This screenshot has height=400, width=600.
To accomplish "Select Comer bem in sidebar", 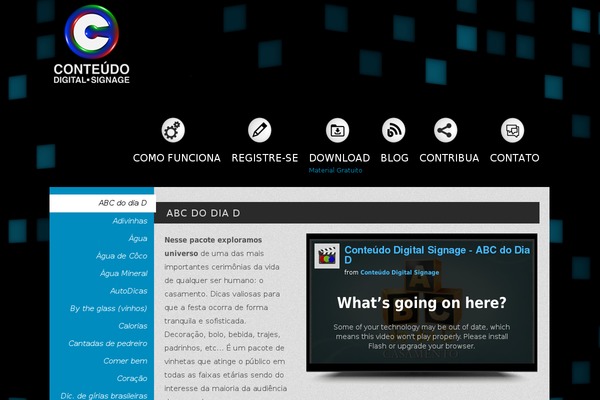I will pyautogui.click(x=125, y=361).
